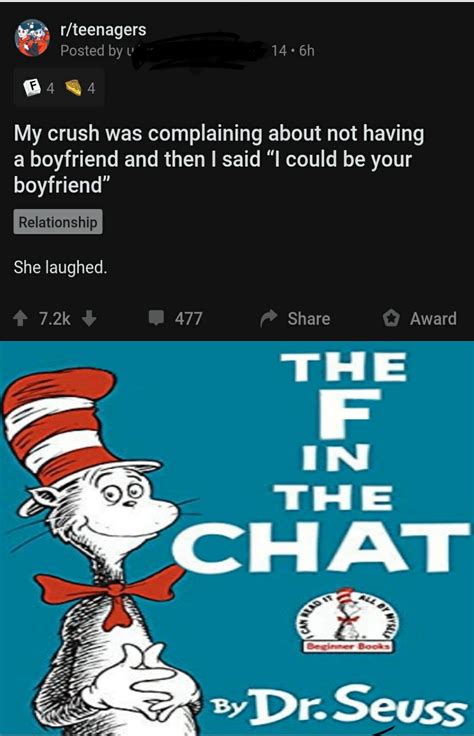Viewport: 474px width, 736px height.
Task: Downvote the post with the down arrow
Action: coord(89,319)
